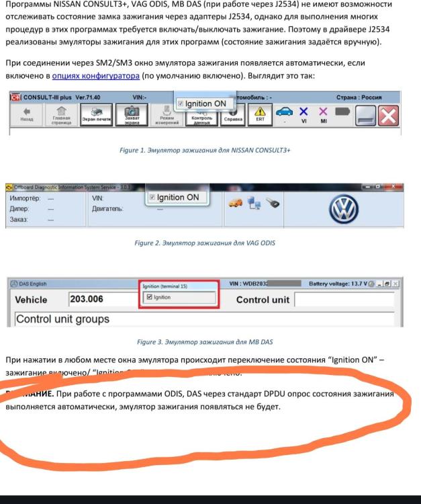Click the orange car icon in ODIS
This screenshot has width=421, height=504.
tap(236, 203)
